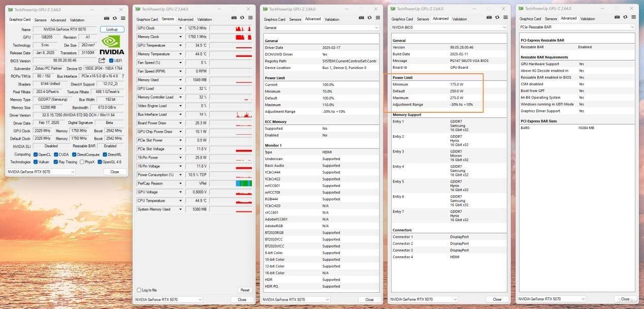Switch to the Sensors tab in the Graphics Card window

tap(40, 20)
